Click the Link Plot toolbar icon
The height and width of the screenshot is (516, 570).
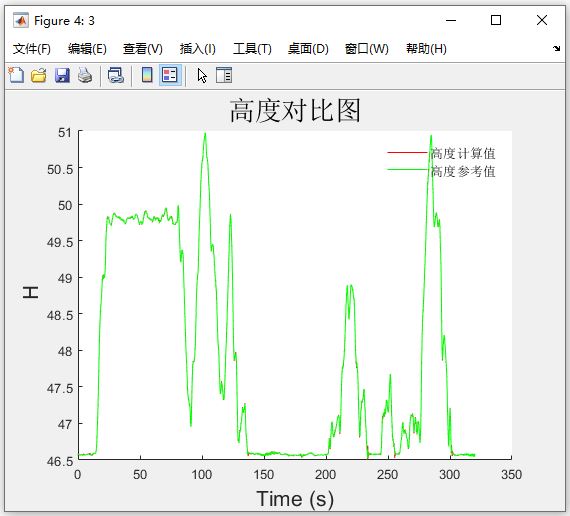116,75
